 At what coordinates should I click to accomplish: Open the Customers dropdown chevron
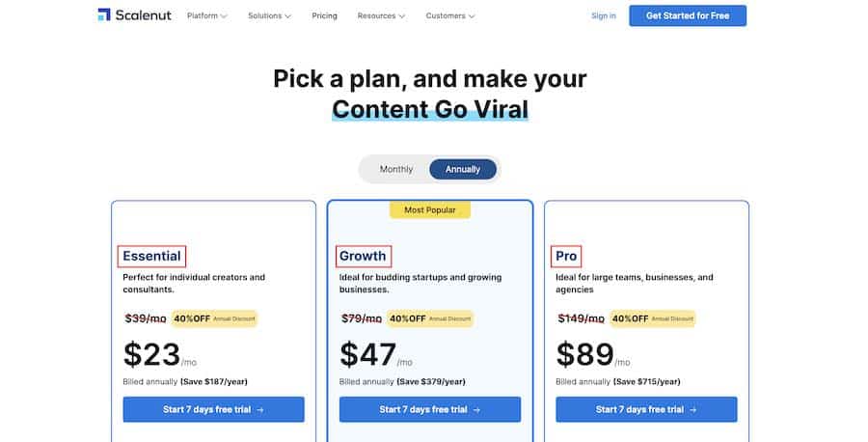[471, 16]
